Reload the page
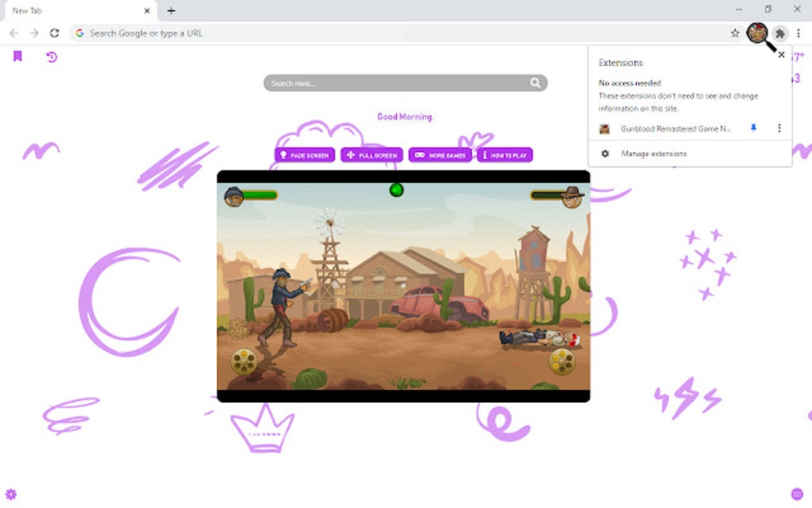 tap(54, 33)
